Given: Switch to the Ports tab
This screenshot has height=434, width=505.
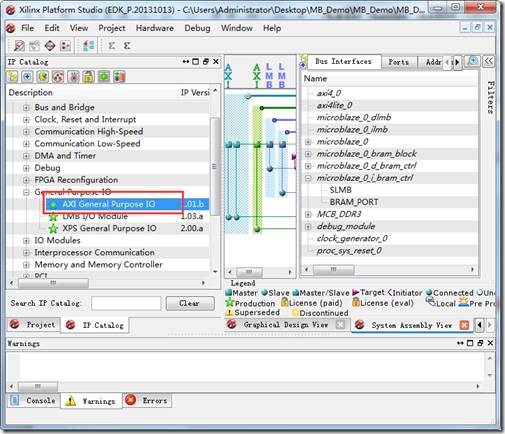Looking at the screenshot, I should [x=399, y=62].
